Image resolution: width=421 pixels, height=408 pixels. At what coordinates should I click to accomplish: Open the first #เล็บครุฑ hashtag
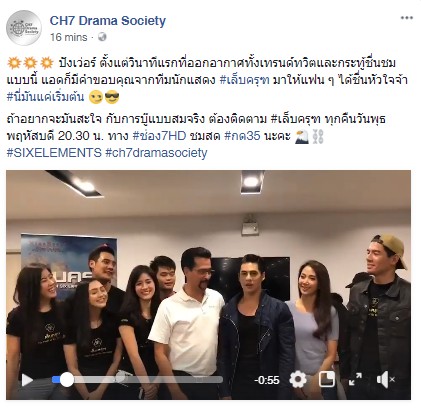click(x=245, y=80)
